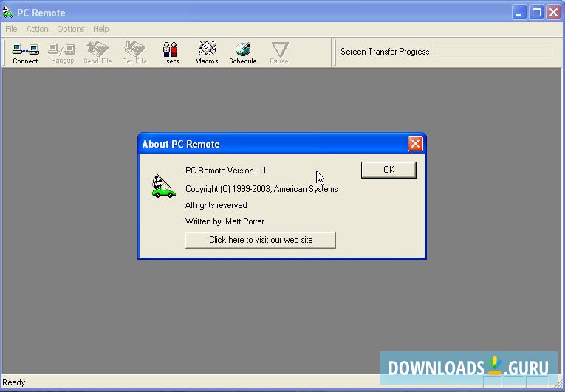This screenshot has height=392, width=565.
Task: Click here to visit our web site button
Action: 261,240
